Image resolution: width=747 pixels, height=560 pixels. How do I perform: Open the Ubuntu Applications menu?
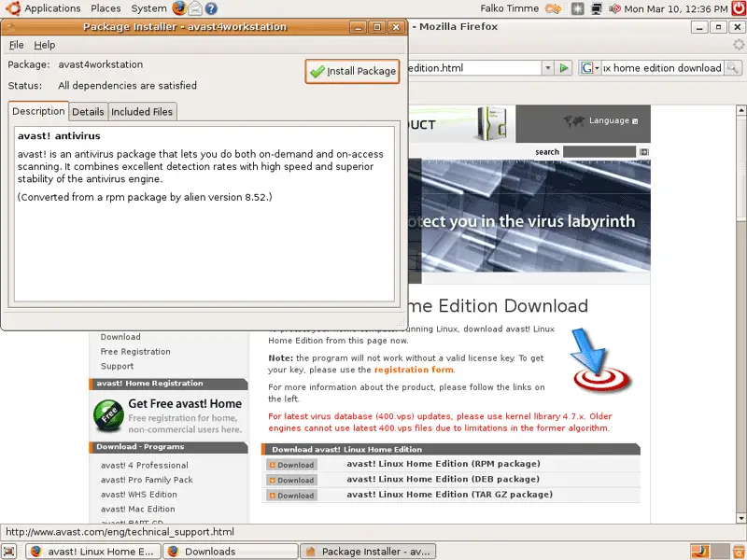[42, 8]
